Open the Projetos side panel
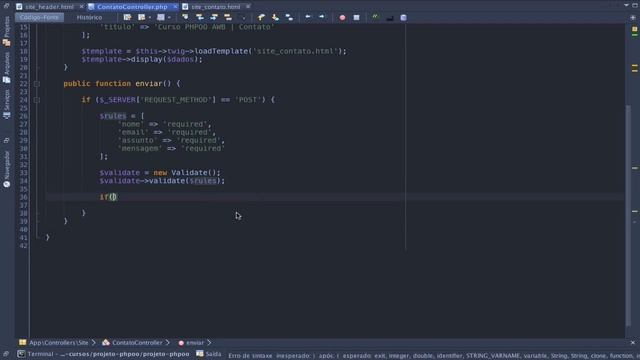The width and height of the screenshot is (640, 360). (7, 31)
